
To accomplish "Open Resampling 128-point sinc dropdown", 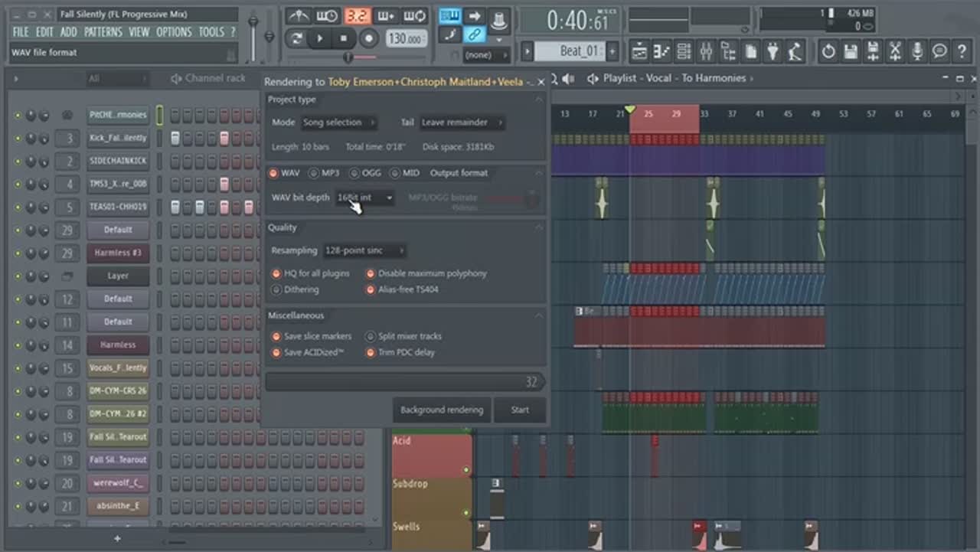I will (364, 250).
